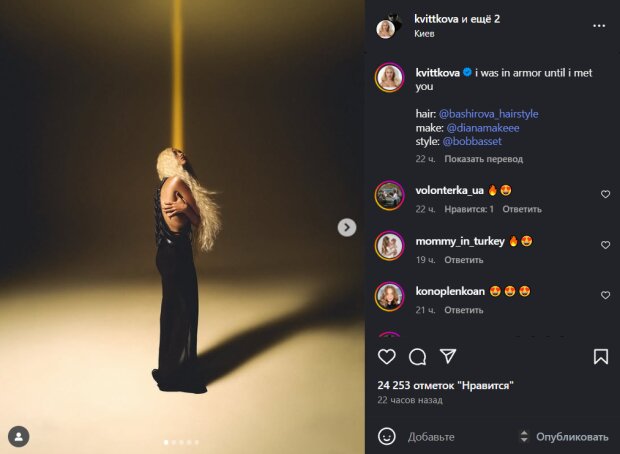Save the post with the bookmark icon
Screen dimensions: 620x454
601,357
